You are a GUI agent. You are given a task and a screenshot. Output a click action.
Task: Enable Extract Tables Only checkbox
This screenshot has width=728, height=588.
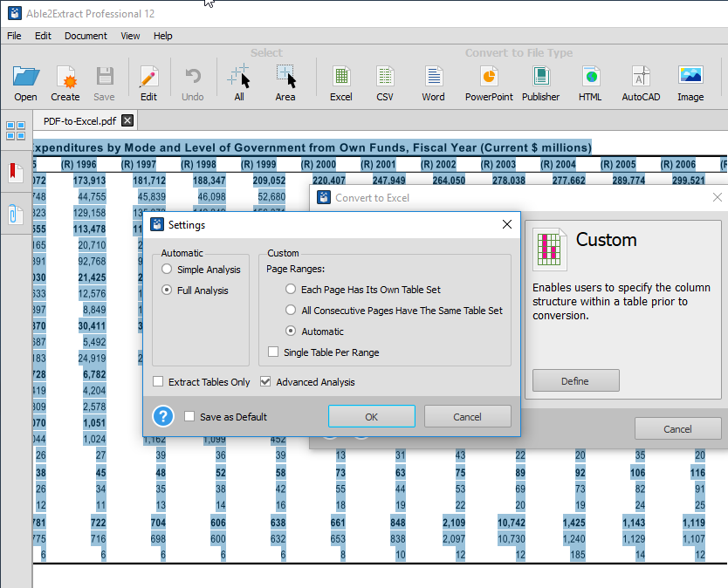tap(158, 382)
